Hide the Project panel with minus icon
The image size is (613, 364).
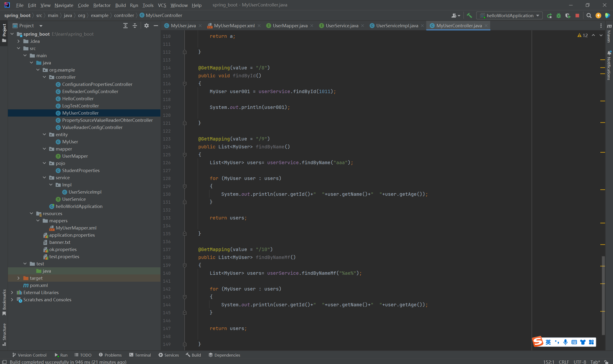coord(156,26)
